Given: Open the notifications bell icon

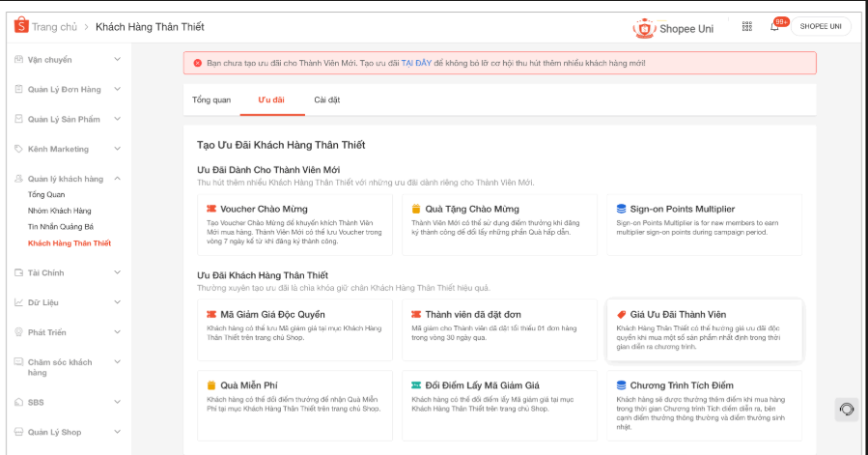Looking at the screenshot, I should tap(774, 27).
